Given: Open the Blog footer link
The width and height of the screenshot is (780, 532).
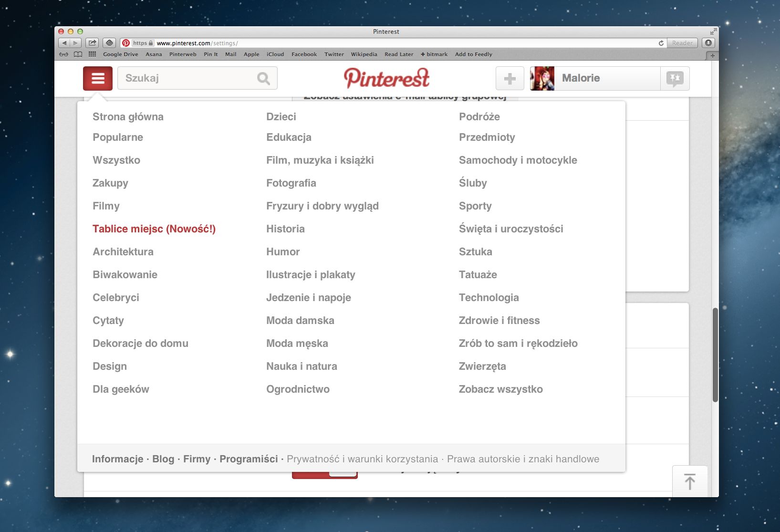Looking at the screenshot, I should click(163, 459).
